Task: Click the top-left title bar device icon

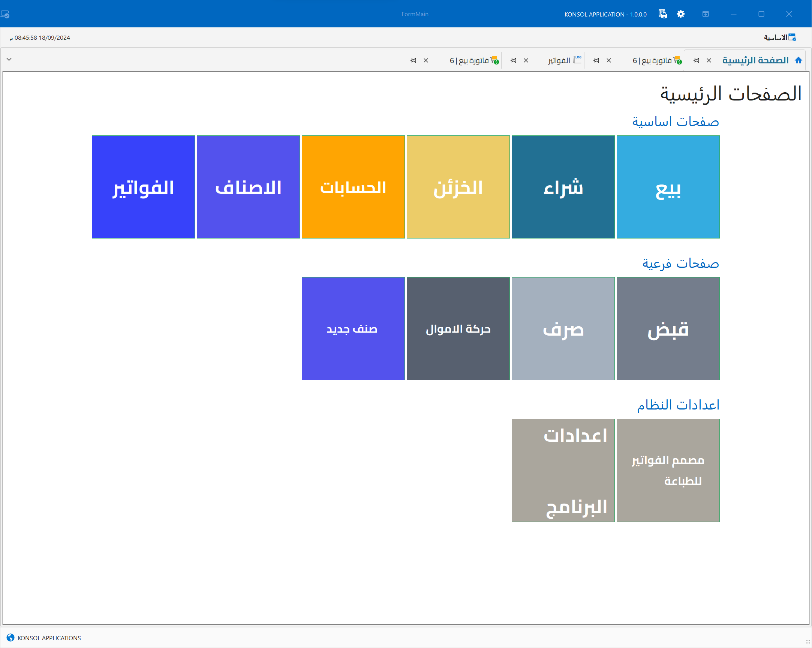Action: 5,14
